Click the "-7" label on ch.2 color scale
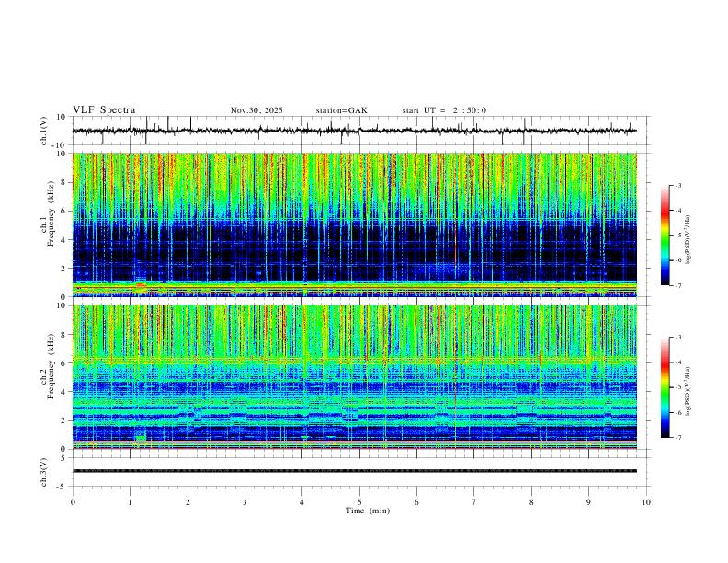Viewport: 728px width, 563px height. [x=677, y=438]
